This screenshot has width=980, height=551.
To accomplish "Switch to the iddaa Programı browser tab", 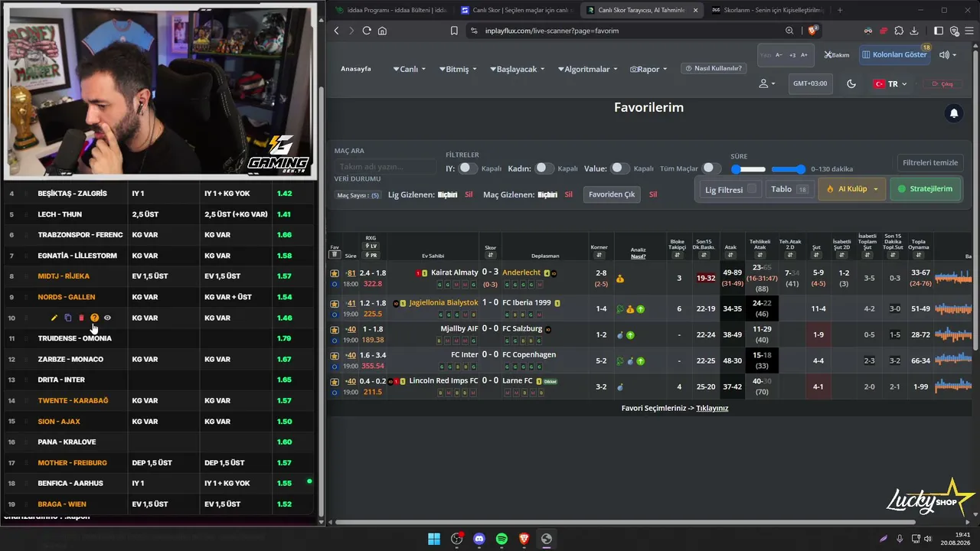I will [x=391, y=10].
